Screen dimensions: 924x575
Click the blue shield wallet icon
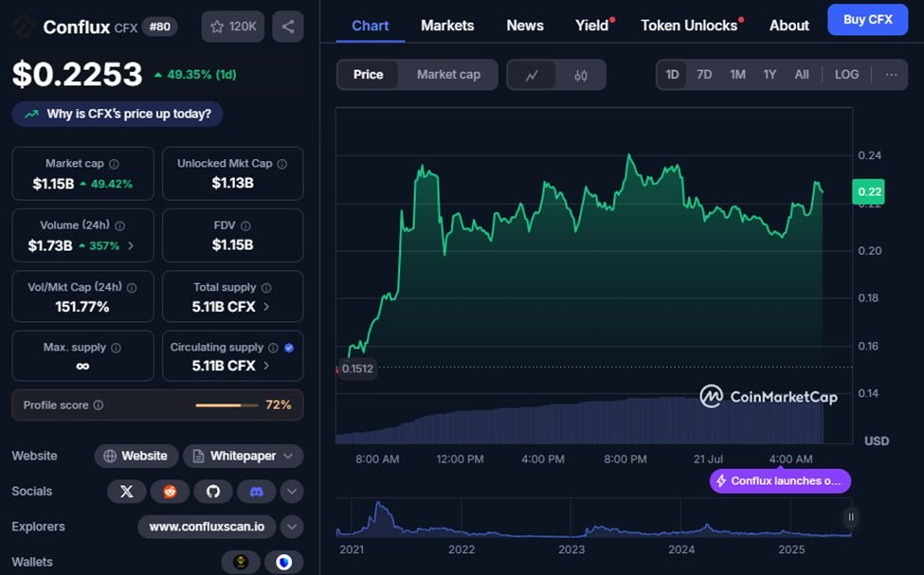284,562
